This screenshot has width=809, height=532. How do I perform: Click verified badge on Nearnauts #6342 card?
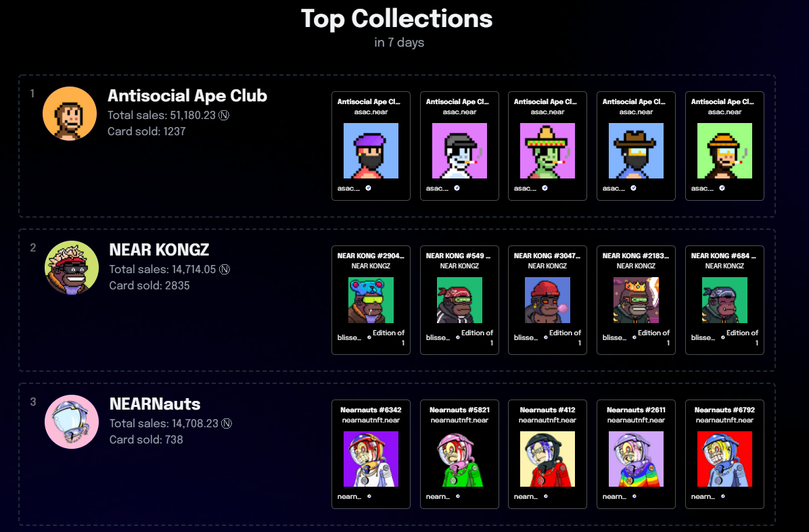pyautogui.click(x=369, y=496)
